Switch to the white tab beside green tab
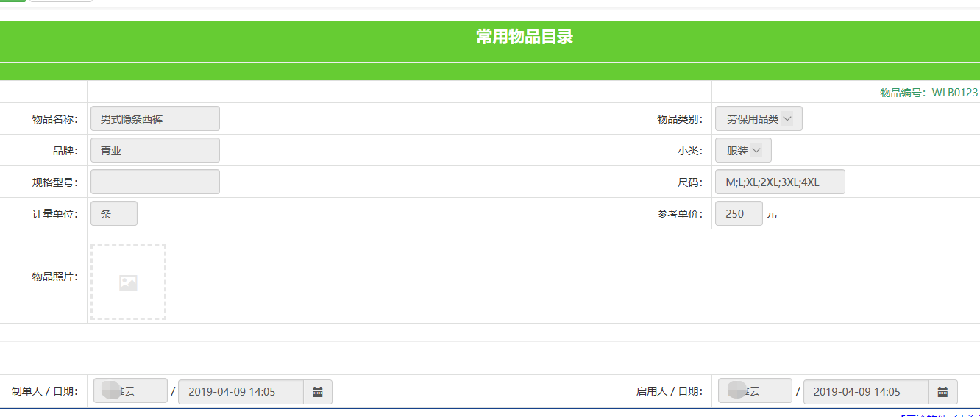The image size is (980, 417). click(x=61, y=1)
